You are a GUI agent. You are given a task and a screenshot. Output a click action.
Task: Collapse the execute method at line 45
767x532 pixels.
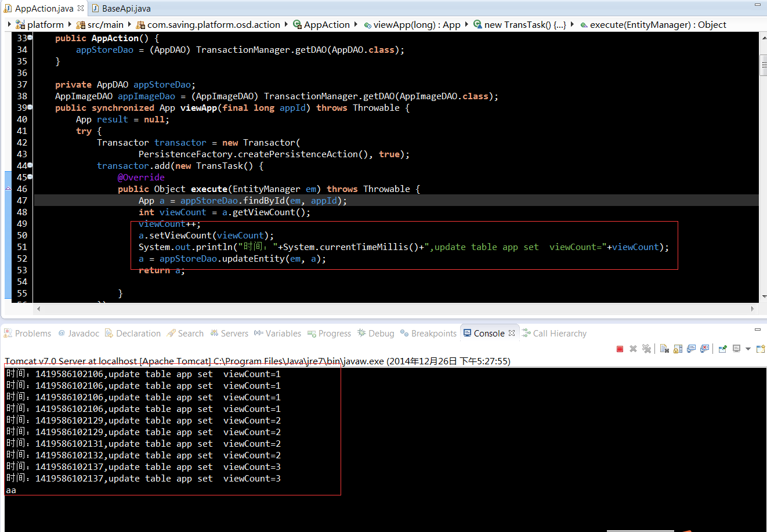(30, 177)
